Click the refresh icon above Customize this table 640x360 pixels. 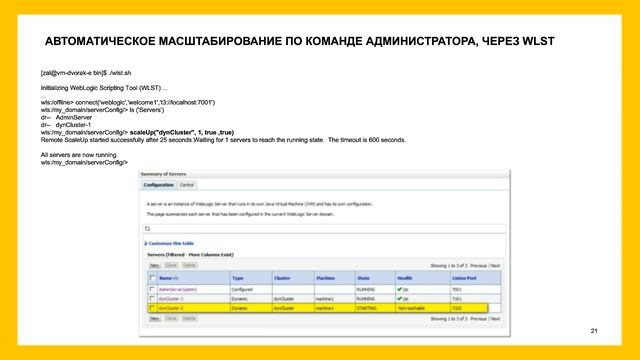pos(147,229)
